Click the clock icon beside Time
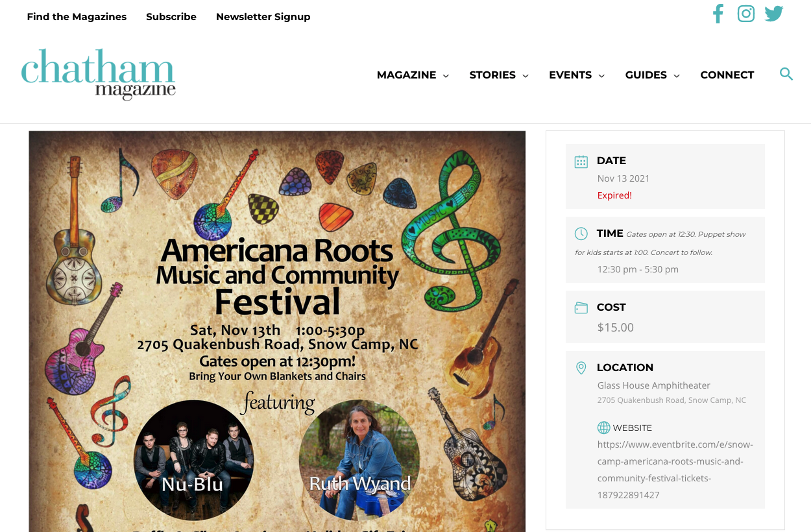The width and height of the screenshot is (811, 532). click(x=581, y=234)
